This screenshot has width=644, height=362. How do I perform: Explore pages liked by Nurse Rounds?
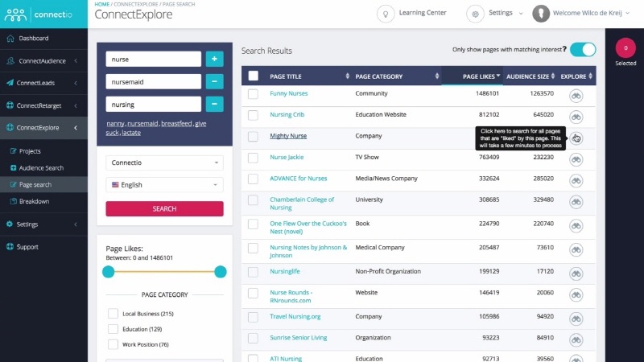(576, 295)
